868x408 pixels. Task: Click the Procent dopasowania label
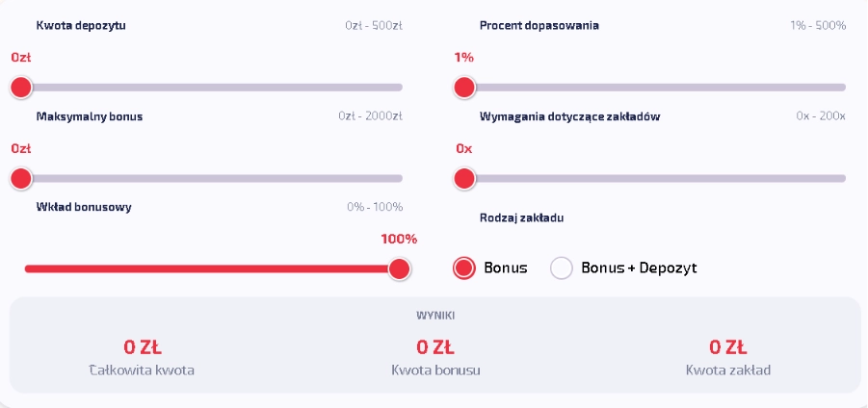[539, 25]
